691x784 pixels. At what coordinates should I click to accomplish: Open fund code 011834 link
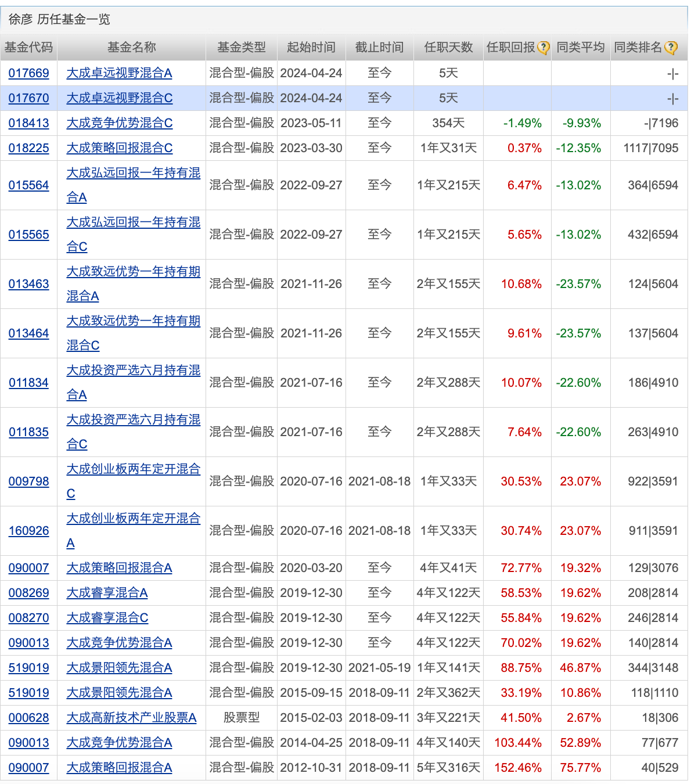point(29,383)
